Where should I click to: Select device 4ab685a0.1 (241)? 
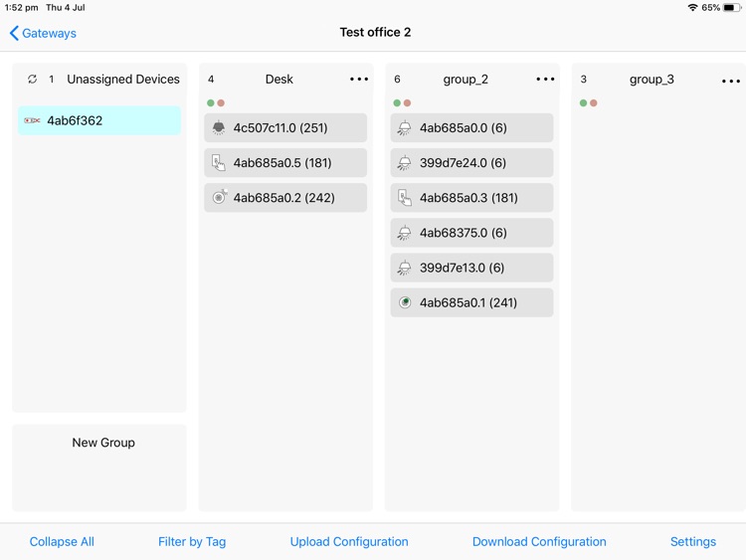pyautogui.click(x=471, y=302)
